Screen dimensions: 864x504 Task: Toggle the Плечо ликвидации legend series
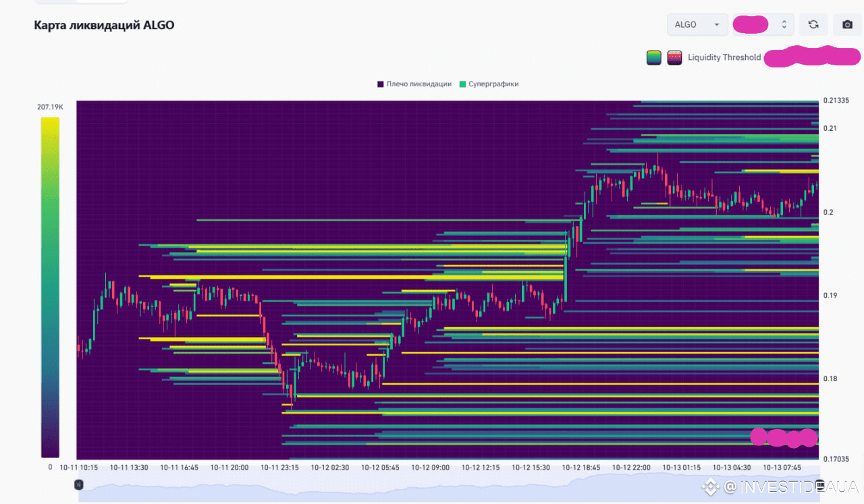tap(418, 84)
